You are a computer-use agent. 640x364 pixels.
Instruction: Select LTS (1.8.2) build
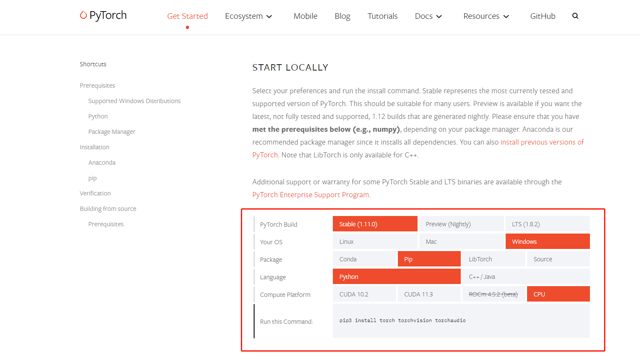(x=548, y=224)
